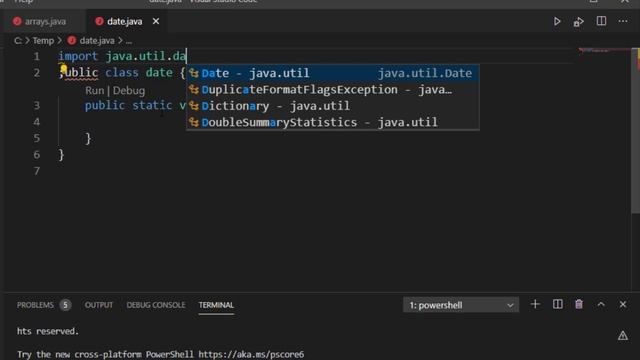Choose DuplicateFormatFlagsException suggestion
The width and height of the screenshot is (640, 360).
(x=333, y=89)
